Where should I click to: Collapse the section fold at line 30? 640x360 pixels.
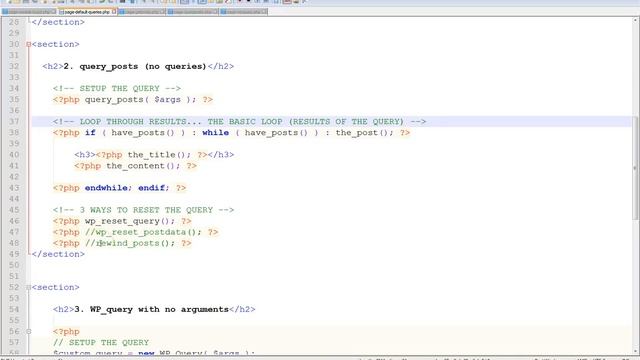pos(29,44)
